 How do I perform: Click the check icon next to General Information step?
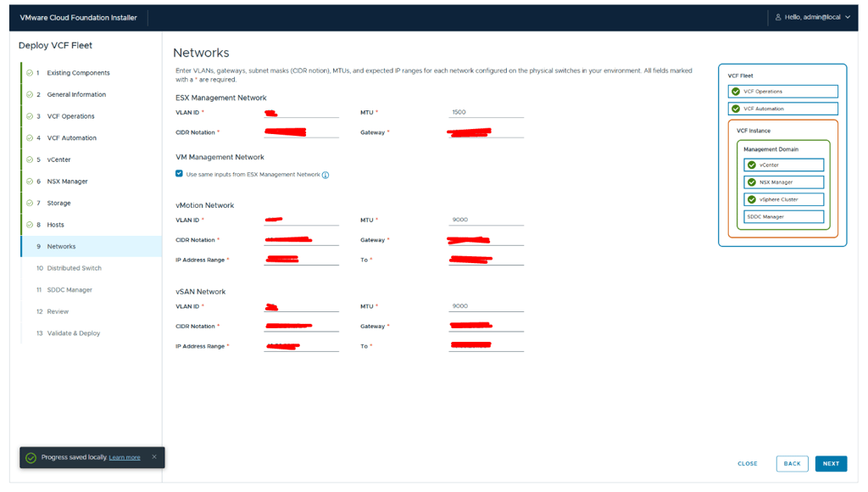[x=30, y=94]
